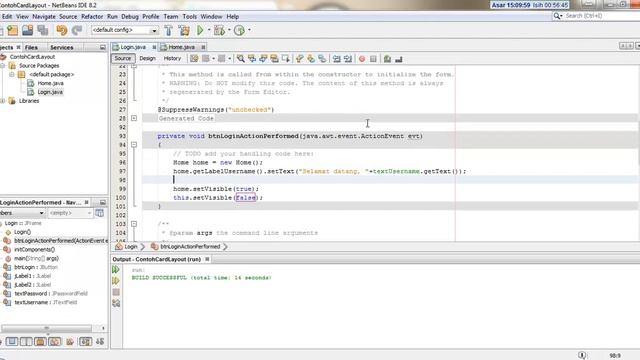Screen dimensions: 640x360
Task: Switch to the Home.java editor tab
Action: [x=181, y=47]
